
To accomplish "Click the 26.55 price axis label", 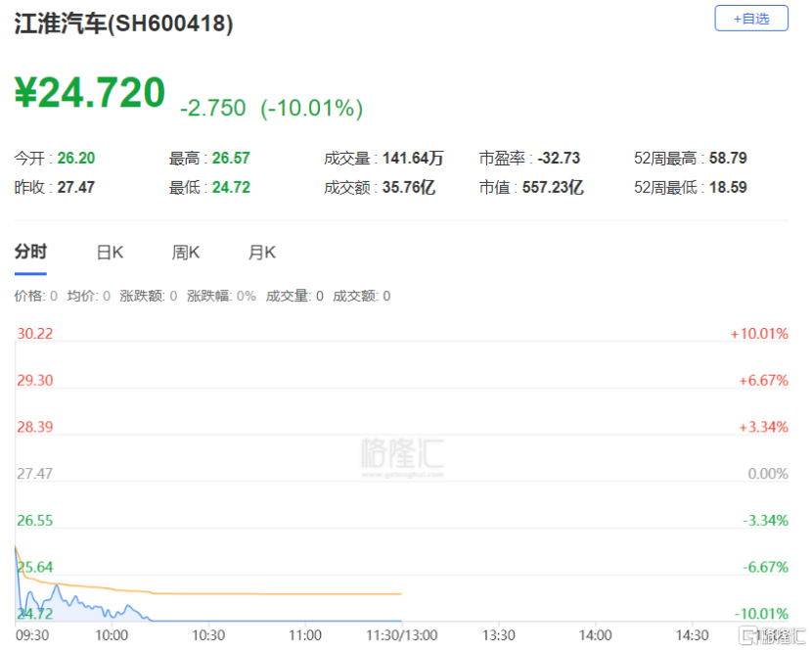I will [35, 521].
